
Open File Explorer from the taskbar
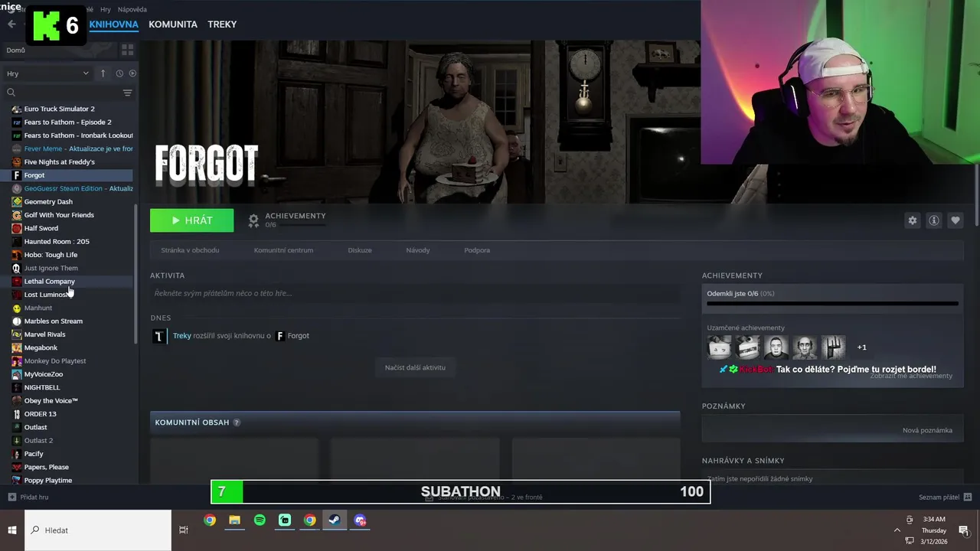[x=234, y=520]
